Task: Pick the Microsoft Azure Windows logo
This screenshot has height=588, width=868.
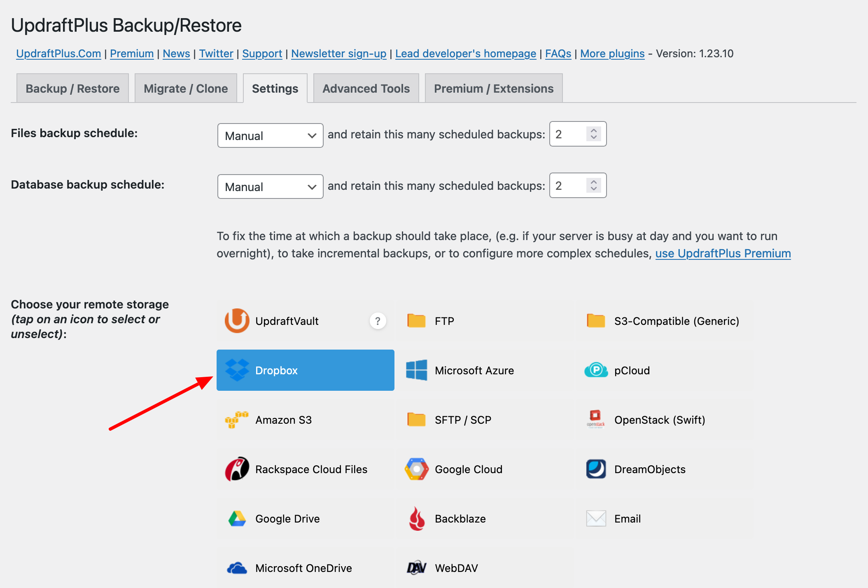Action: click(416, 370)
